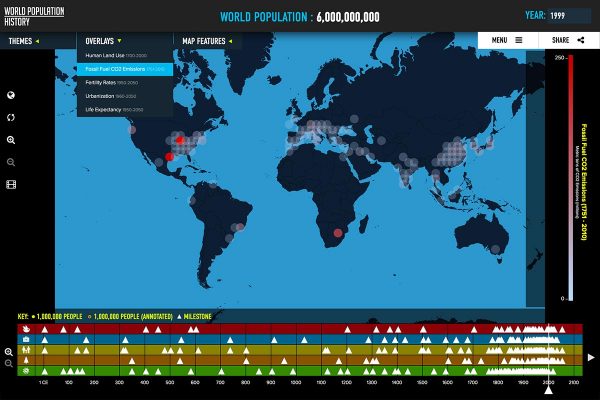Click the Share network icon
This screenshot has height=400, width=600.
pos(581,40)
